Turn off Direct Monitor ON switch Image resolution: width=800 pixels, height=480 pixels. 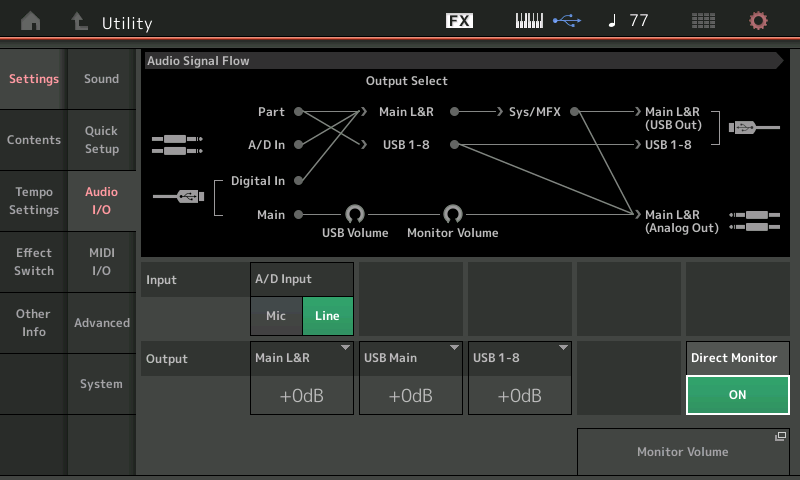737,395
